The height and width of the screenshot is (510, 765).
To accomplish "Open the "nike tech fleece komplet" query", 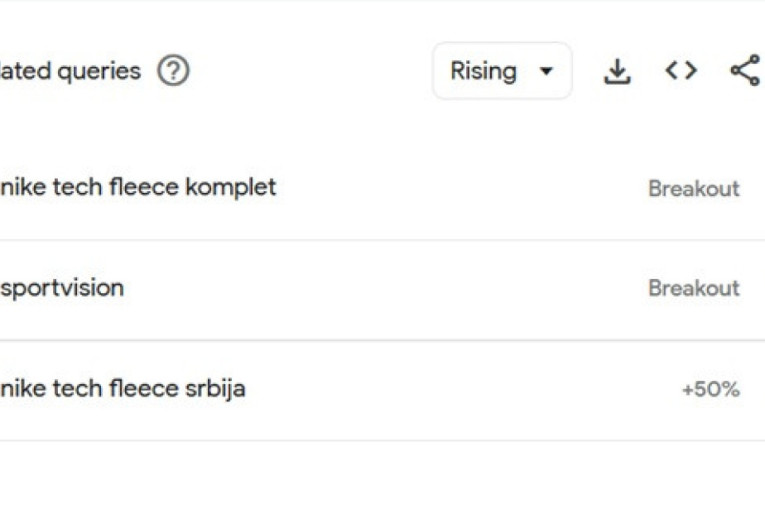I will coord(138,187).
